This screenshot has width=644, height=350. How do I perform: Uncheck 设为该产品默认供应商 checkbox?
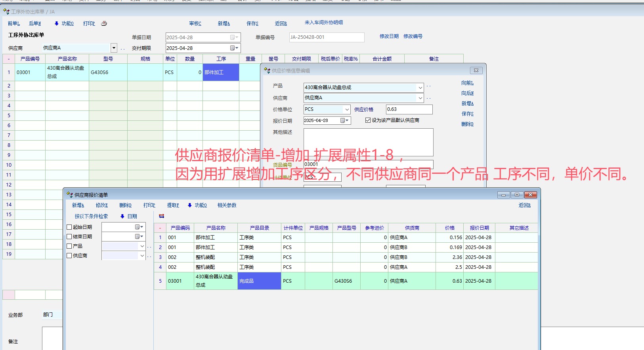[368, 120]
